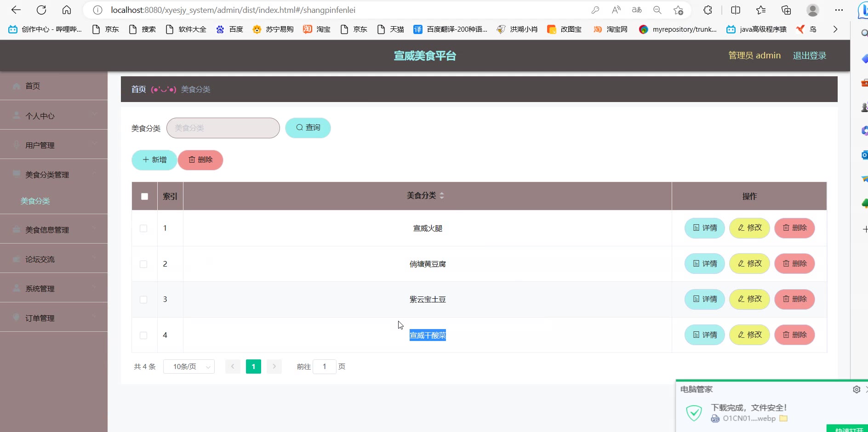Open folder icon beside downloaded webp file

pos(784,418)
